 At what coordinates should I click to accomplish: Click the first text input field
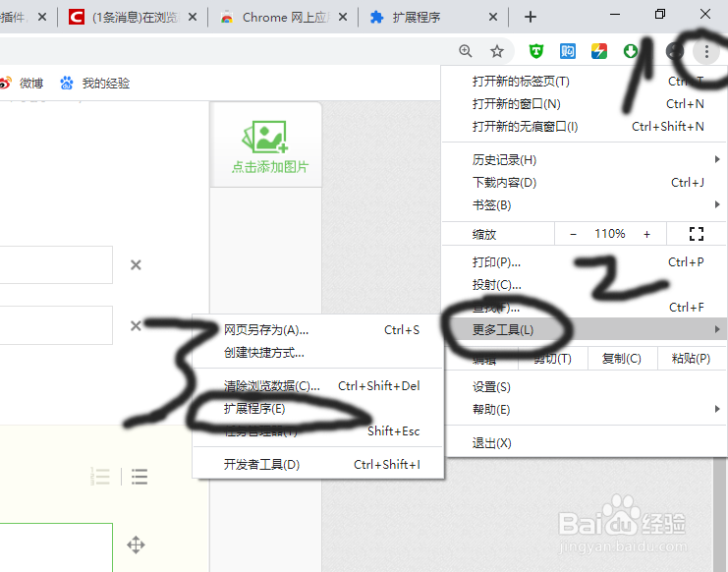(x=56, y=264)
